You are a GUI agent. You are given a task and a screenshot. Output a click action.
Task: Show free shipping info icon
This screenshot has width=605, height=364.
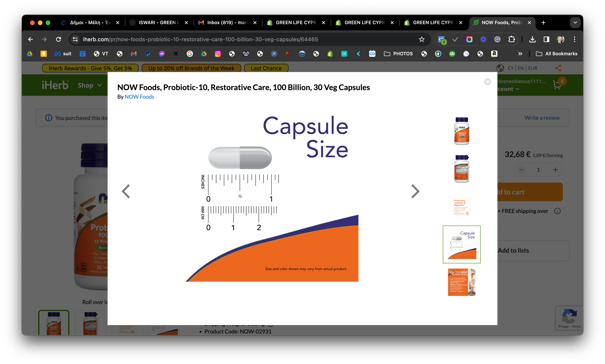557,211
